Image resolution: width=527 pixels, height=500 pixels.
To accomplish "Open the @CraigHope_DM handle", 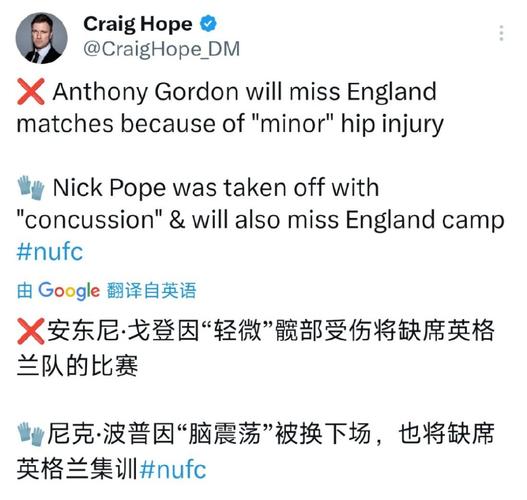I will pyautogui.click(x=162, y=49).
